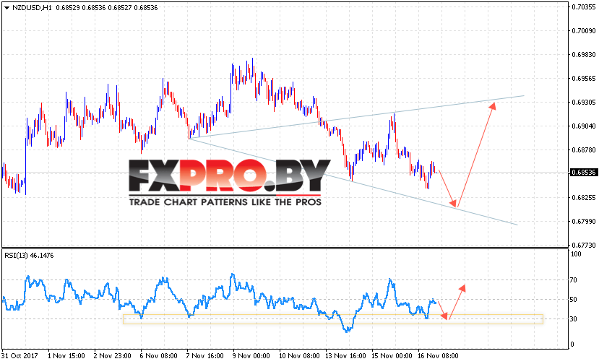Click the 0.67990 price axis label

pyautogui.click(x=583, y=221)
